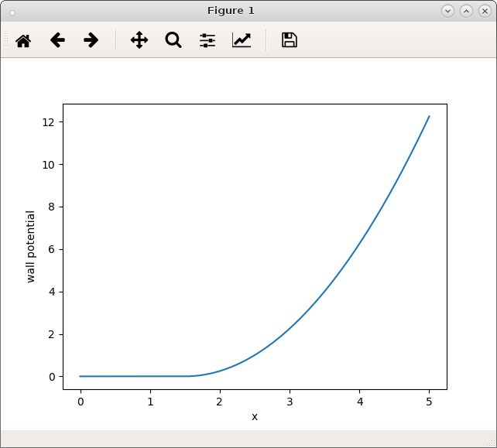The width and height of the screenshot is (497, 448).
Task: Close the Figure 1 window
Action: [x=485, y=11]
